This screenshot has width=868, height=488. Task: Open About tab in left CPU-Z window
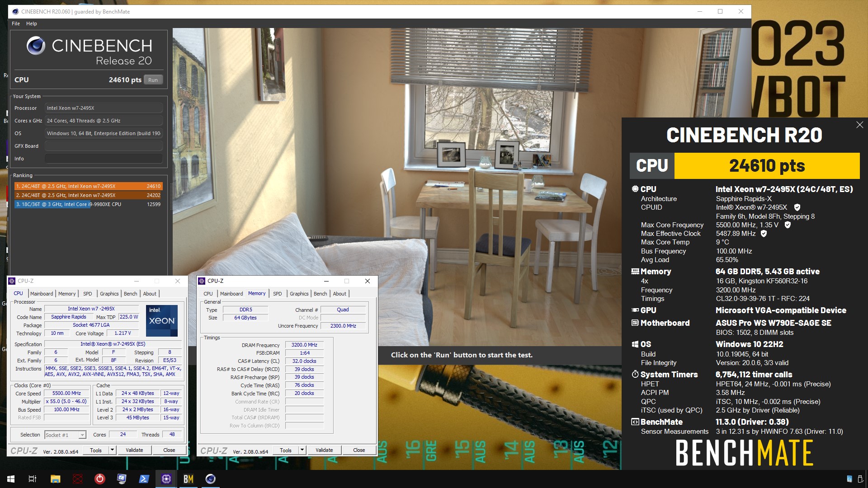click(x=150, y=294)
